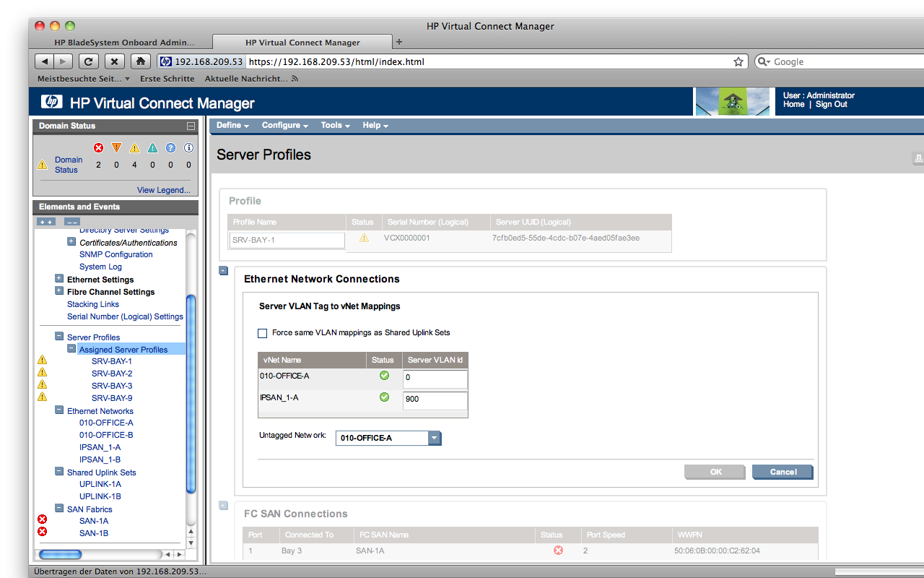
Task: Click Server VLAN Id field for 010-OFFICE-A
Action: tap(435, 378)
